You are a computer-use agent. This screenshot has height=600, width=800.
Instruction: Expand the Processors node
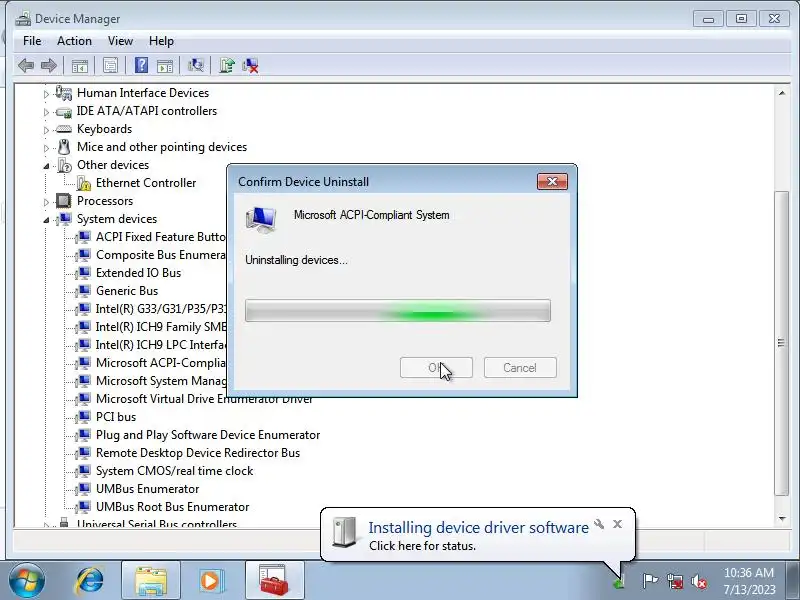point(46,202)
